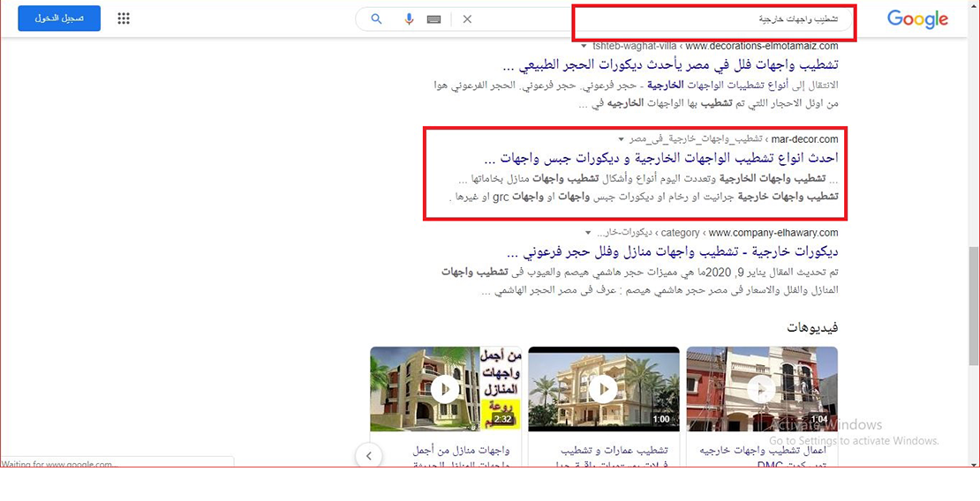Open dropdown arrow beside mar-decor.com URL
980x501 pixels.
click(x=621, y=138)
